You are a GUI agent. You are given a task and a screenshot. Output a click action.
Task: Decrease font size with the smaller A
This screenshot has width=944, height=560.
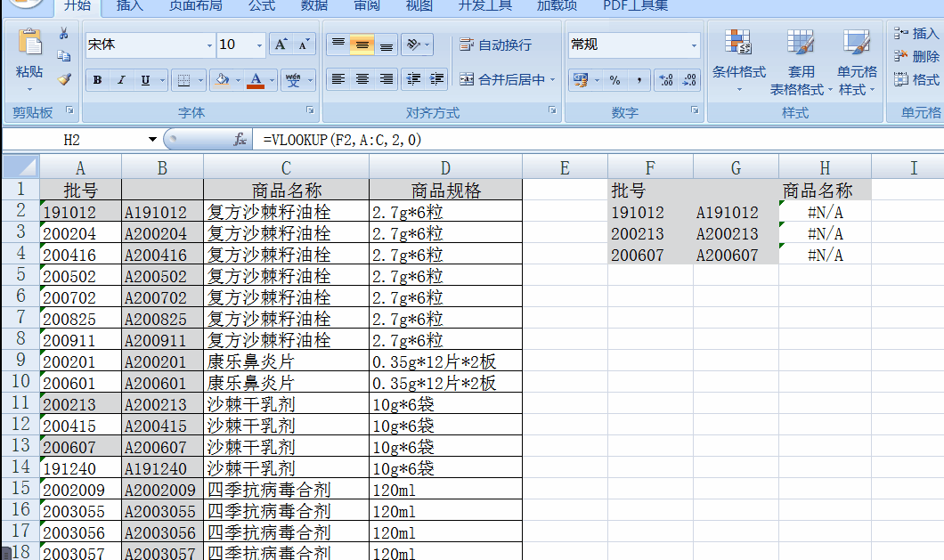pos(304,45)
